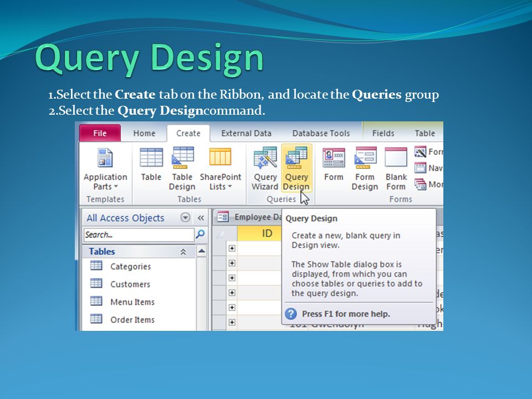This screenshot has width=532, height=399.
Task: Click the tooltip help question icon
Action: pyautogui.click(x=291, y=314)
